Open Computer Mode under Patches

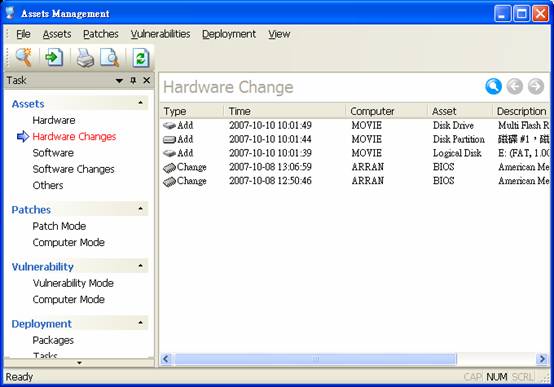click(x=69, y=242)
